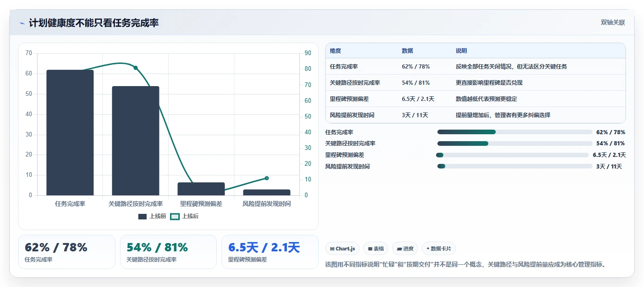Click the 风险提前发现时间 progress bar

[515, 166]
